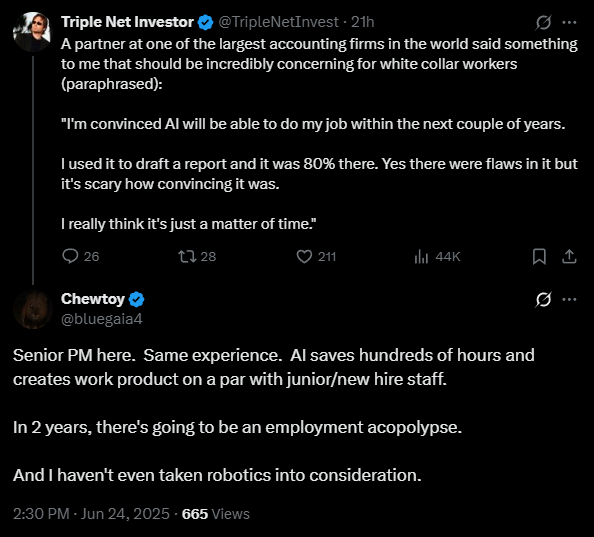Screen dimensions: 594x537
Task: Open the @bluegaia4 handle
Action: pyautogui.click(x=102, y=319)
